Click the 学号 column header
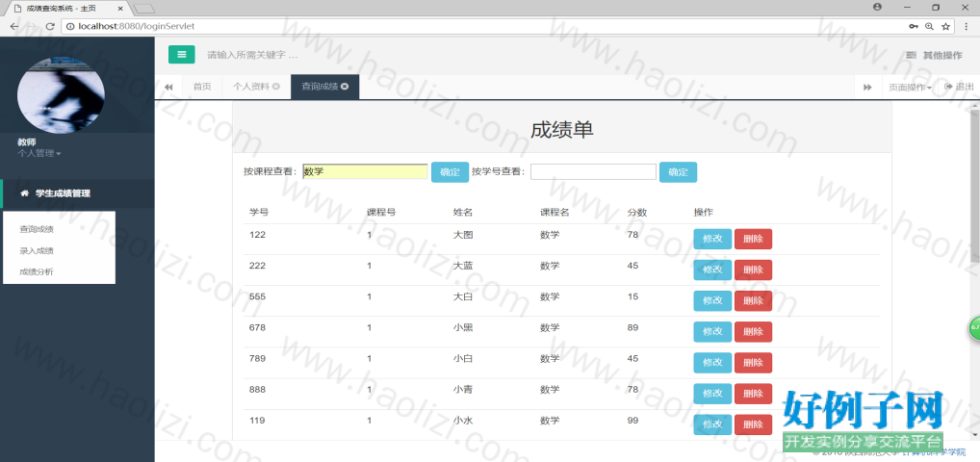 (259, 213)
